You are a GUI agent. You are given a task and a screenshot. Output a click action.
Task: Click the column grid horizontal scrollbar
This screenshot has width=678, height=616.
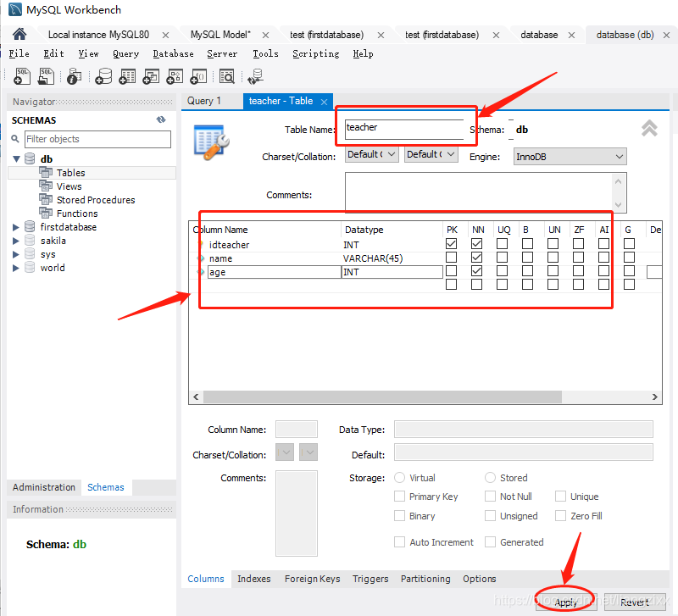click(x=382, y=397)
